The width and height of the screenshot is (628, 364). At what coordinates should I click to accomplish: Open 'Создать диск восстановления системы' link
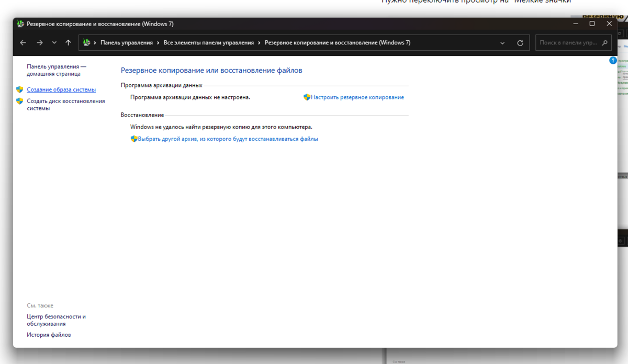[x=66, y=105]
